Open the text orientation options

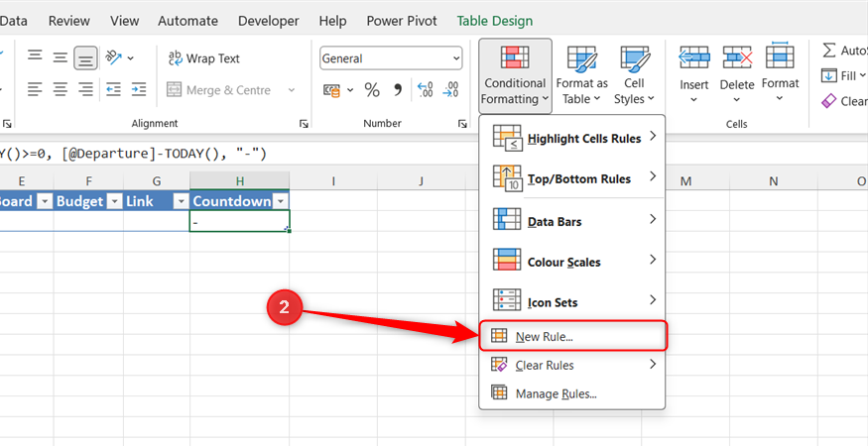(x=119, y=57)
